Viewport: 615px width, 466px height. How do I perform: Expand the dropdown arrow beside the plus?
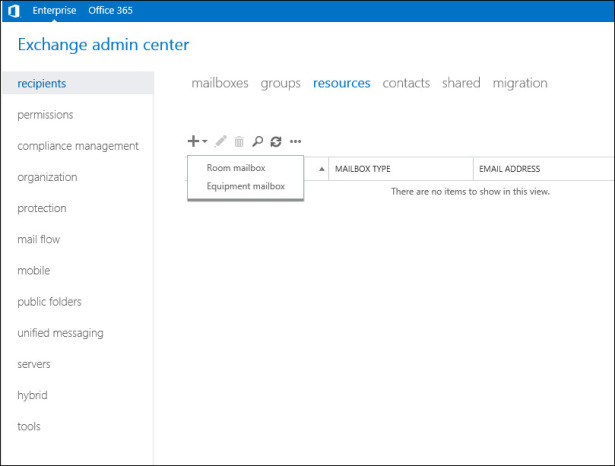pyautogui.click(x=205, y=141)
